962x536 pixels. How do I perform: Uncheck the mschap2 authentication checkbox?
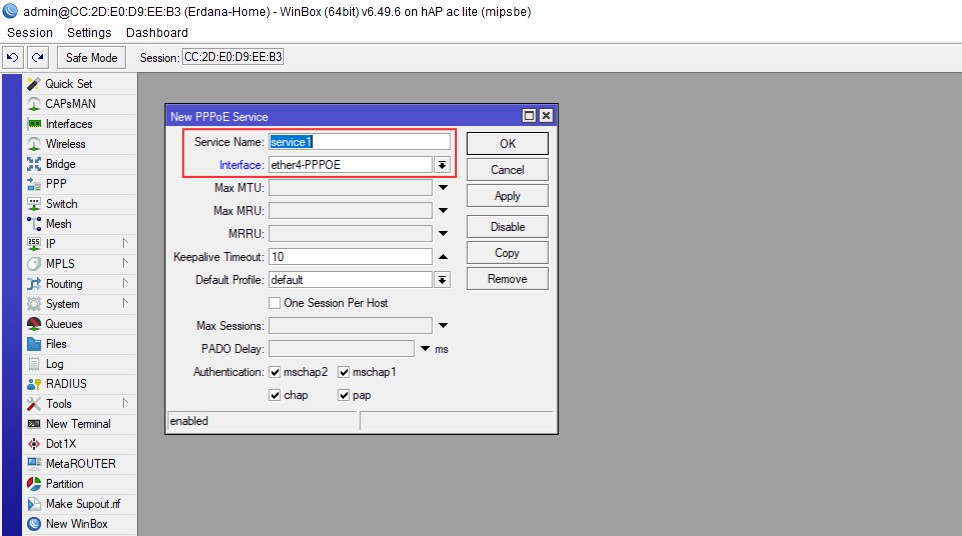(x=275, y=372)
